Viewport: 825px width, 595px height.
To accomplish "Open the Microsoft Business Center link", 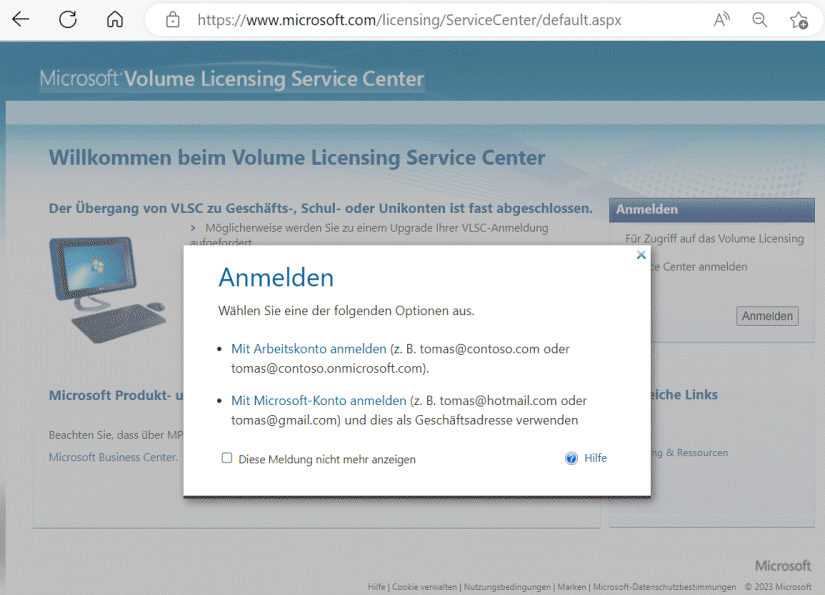I will pyautogui.click(x=113, y=457).
